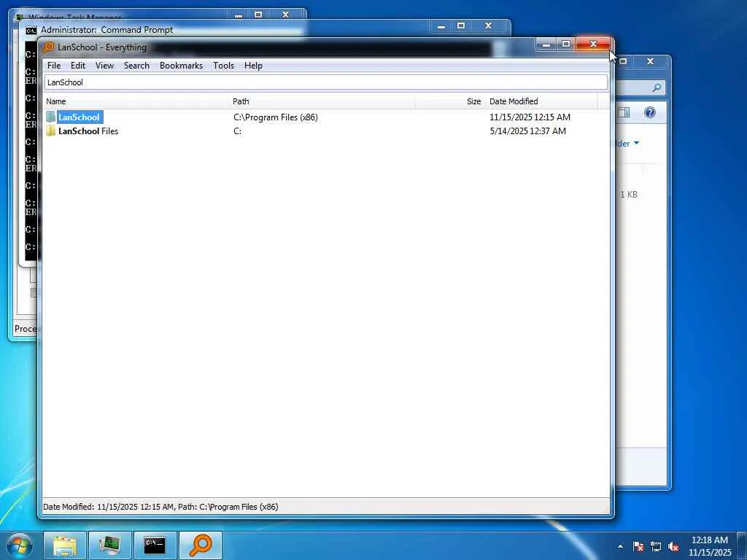Open muted volume tray icon
747x560 pixels.
tap(673, 546)
